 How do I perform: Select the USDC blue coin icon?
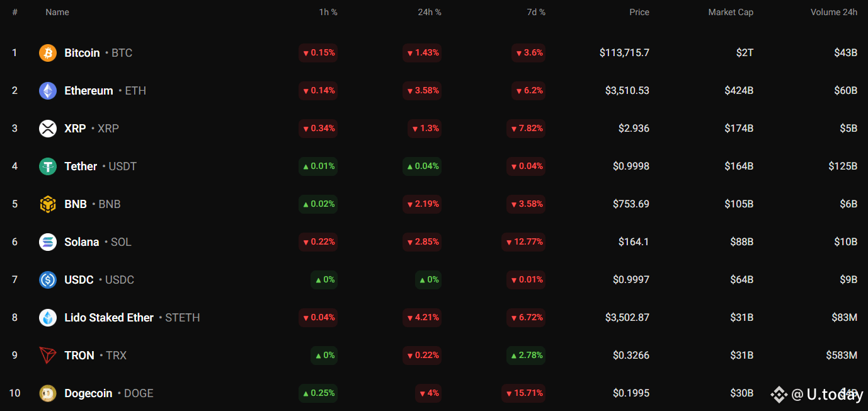(x=48, y=280)
